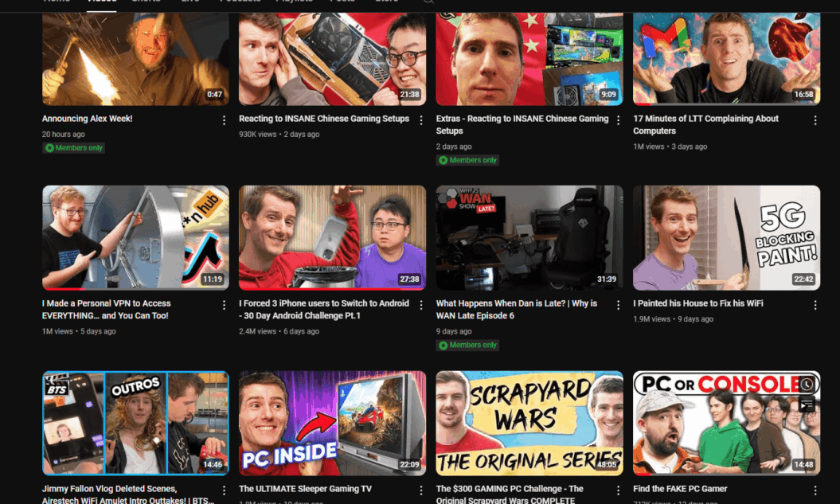Open more options for 'Announcing Alex Week!'
The width and height of the screenshot is (840, 504).
click(x=224, y=120)
